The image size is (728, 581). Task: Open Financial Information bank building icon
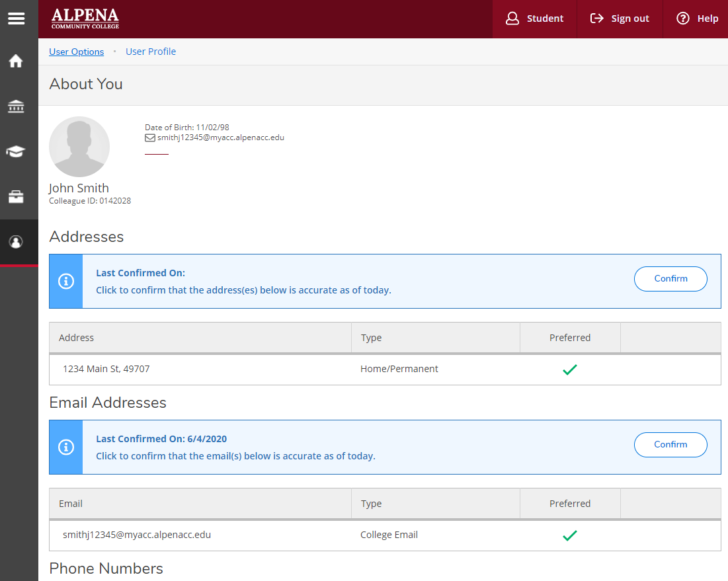tap(16, 106)
